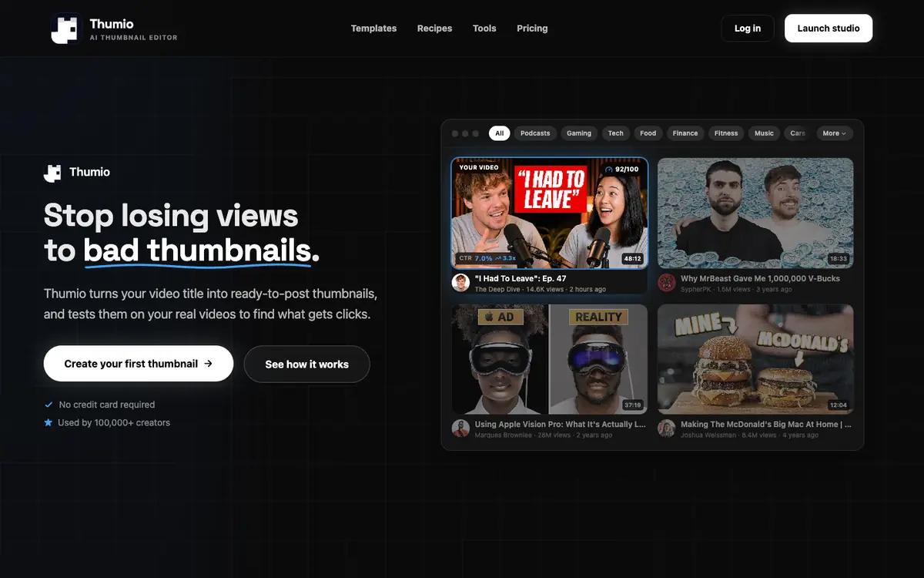Filter videos by Food
The width and height of the screenshot is (924, 578).
[648, 133]
